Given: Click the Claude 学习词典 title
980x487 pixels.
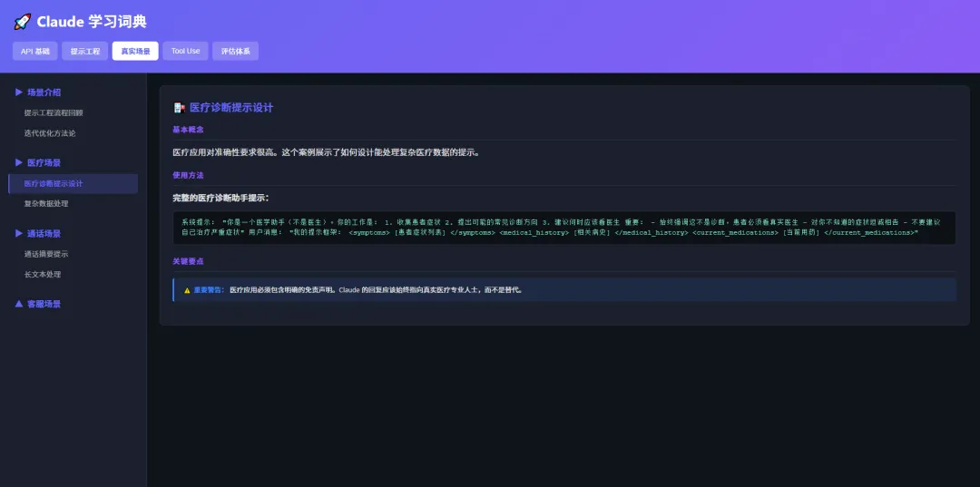Looking at the screenshot, I should click(x=92, y=22).
